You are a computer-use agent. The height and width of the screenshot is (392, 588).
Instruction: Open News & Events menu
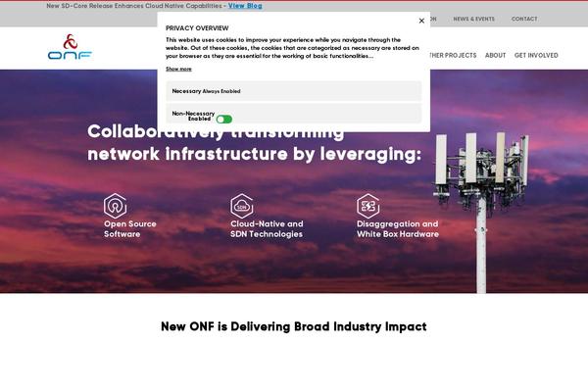point(473,19)
